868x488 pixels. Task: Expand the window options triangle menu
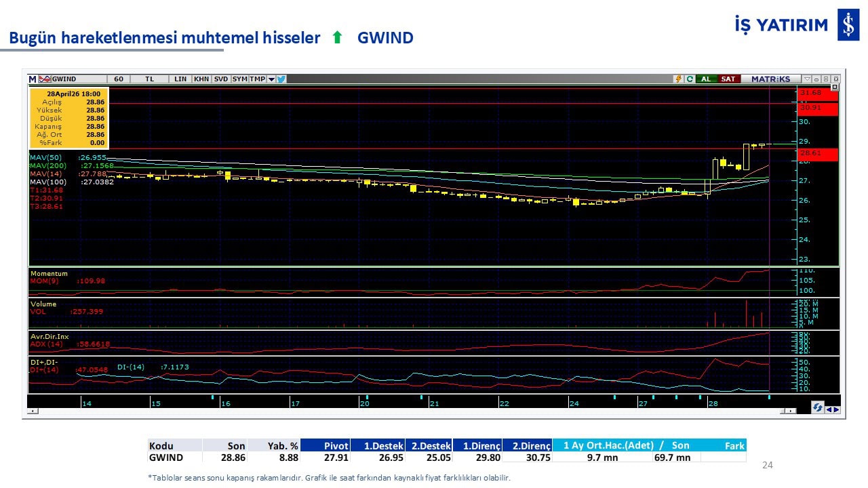click(x=807, y=79)
